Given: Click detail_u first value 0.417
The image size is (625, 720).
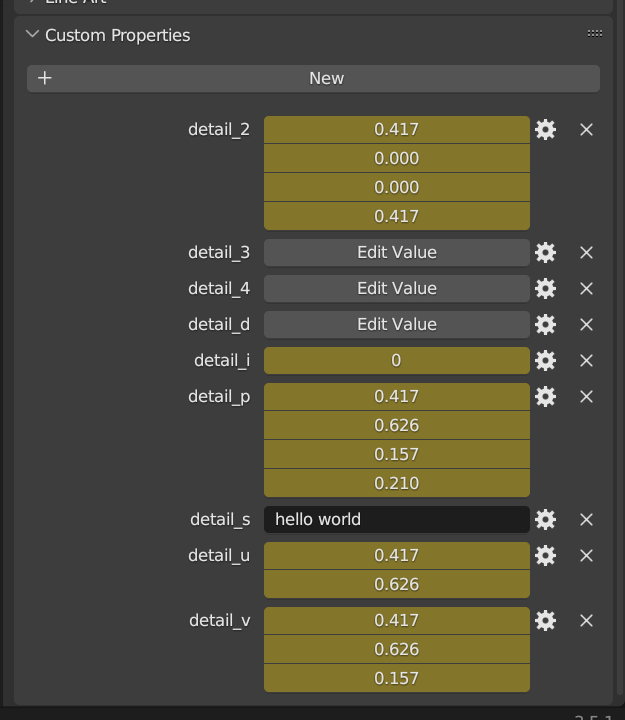Looking at the screenshot, I should coord(397,556).
